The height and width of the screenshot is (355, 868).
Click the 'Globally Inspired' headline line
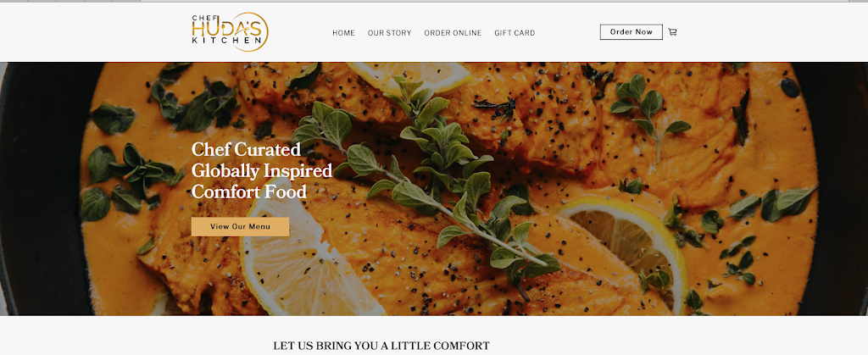point(262,170)
